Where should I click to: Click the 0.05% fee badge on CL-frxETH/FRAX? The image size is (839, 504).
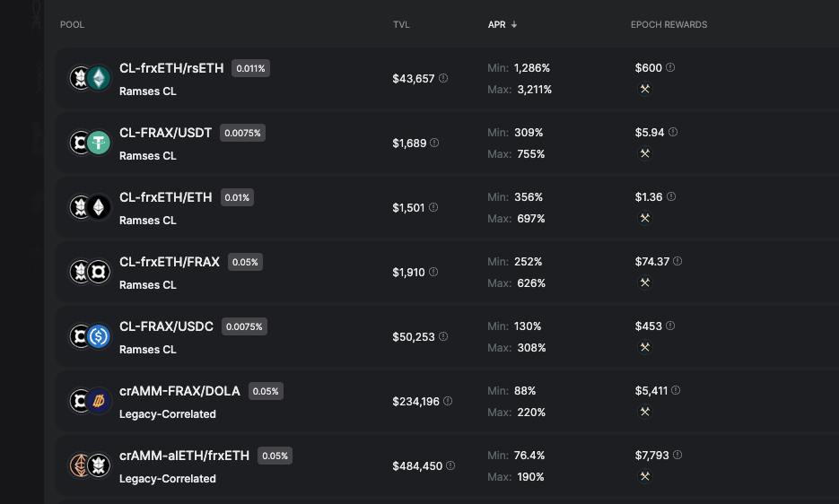(244, 262)
